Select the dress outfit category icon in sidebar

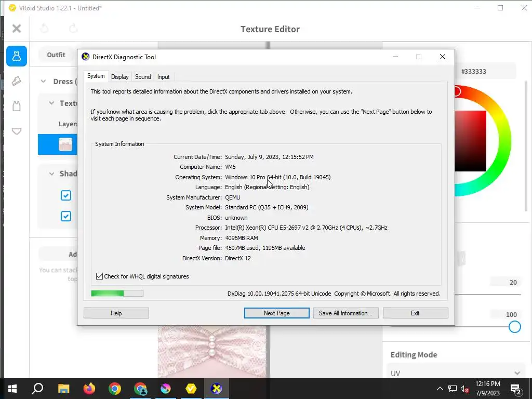coord(16,56)
